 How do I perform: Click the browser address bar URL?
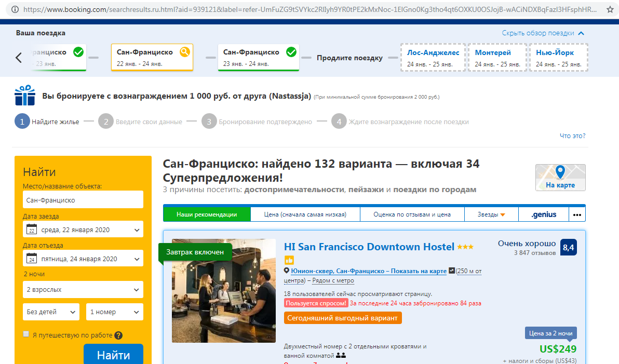310,9
